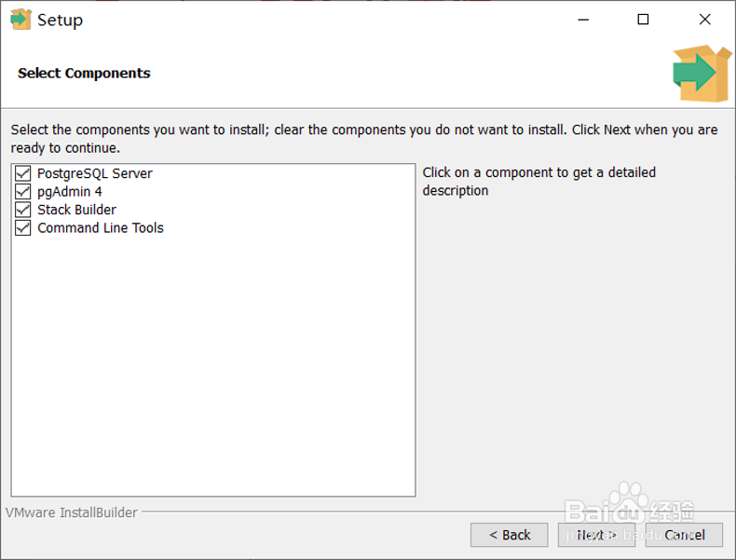Toggle the pgAdmin 4 checkbox
736x560 pixels.
23,191
